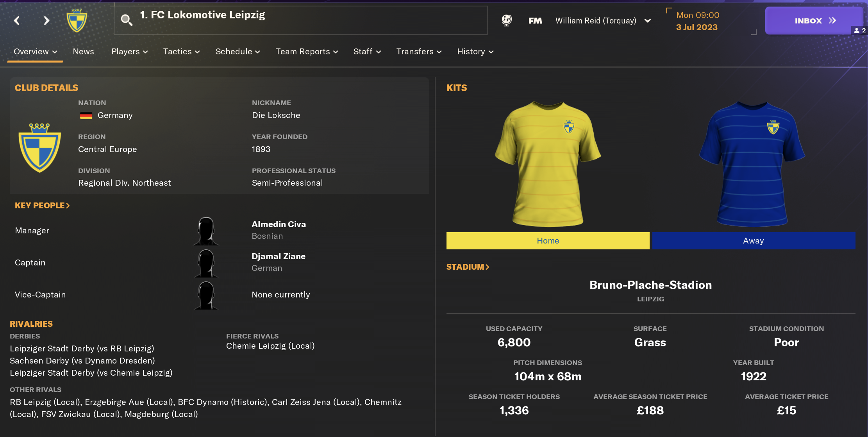Click the used capacity value 6,800
The height and width of the screenshot is (437, 868).
[514, 342]
